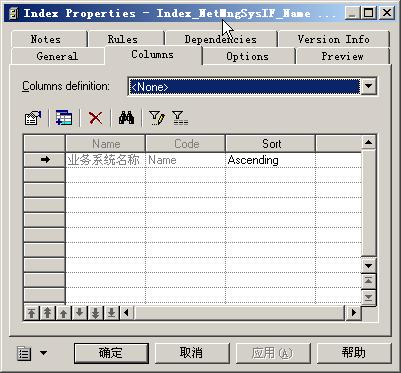Image resolution: width=401 pixels, height=373 pixels.
Task: Open the Dependencies tab
Action: (x=221, y=39)
